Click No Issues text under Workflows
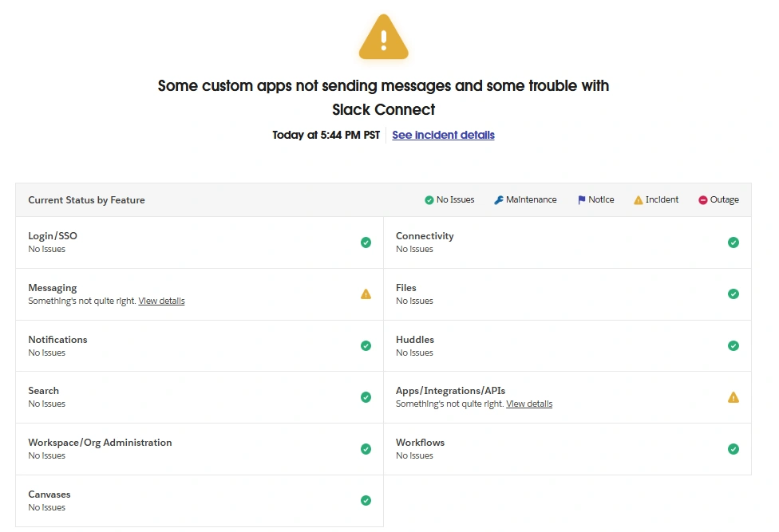The height and width of the screenshot is (532, 779). pos(414,455)
